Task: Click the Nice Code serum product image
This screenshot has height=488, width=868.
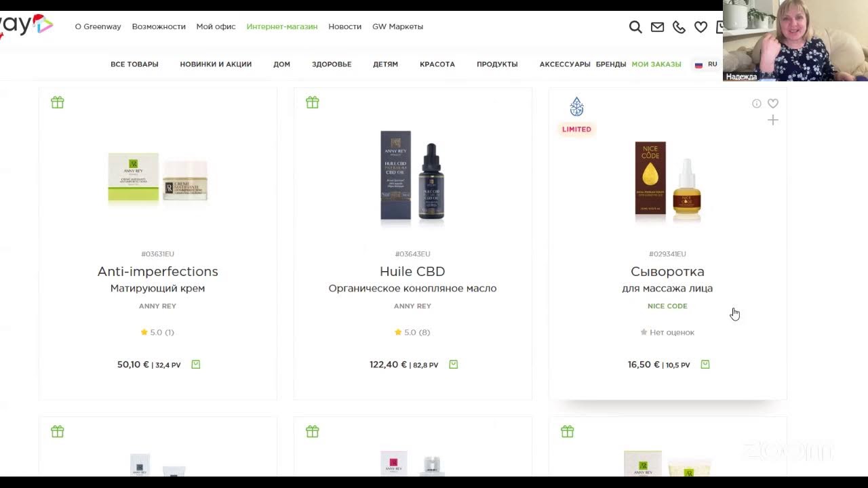Action: tap(667, 181)
